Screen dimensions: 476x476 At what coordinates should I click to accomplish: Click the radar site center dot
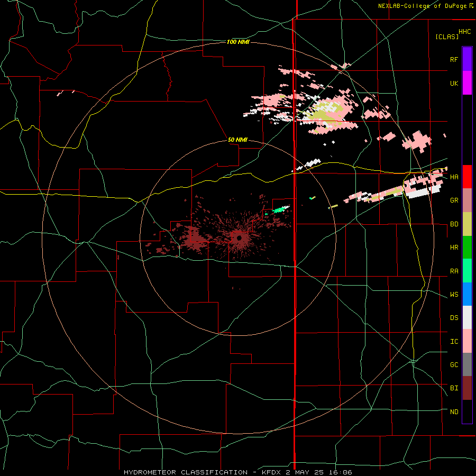239,238
